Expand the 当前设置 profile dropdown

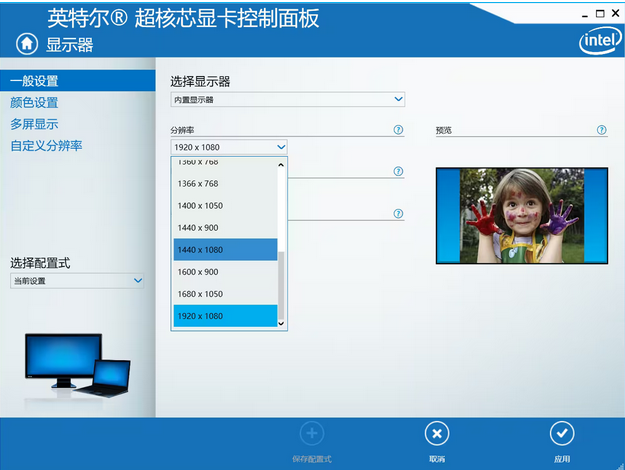[77, 281]
